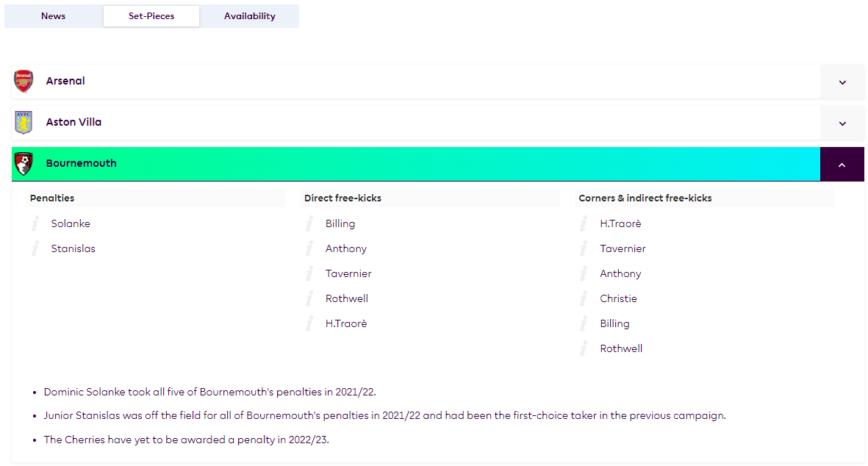Choose Tavernier under Direct free-kicks
Screen dimensions: 868x466
pyautogui.click(x=348, y=273)
